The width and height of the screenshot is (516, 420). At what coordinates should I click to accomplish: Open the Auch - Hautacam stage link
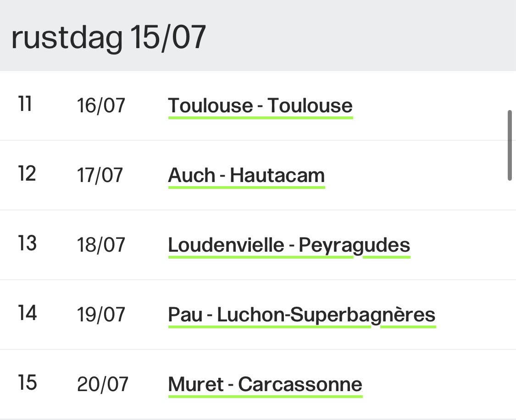(246, 176)
